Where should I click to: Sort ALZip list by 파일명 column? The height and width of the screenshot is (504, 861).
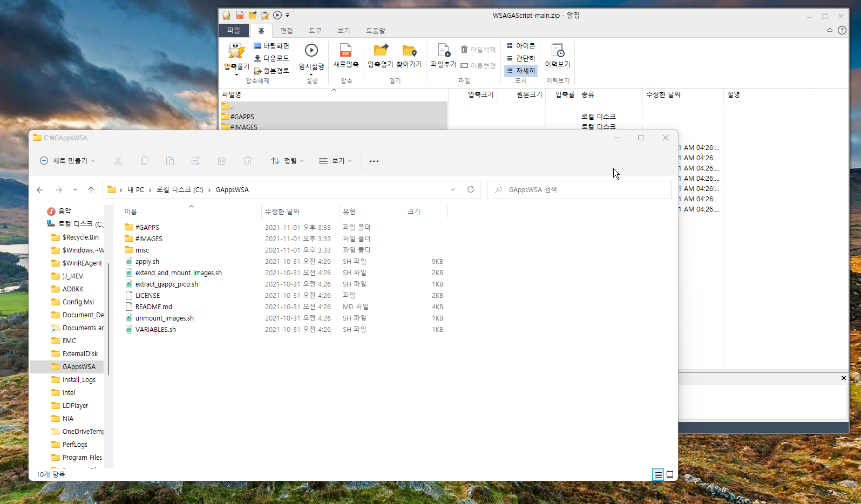tap(334, 94)
